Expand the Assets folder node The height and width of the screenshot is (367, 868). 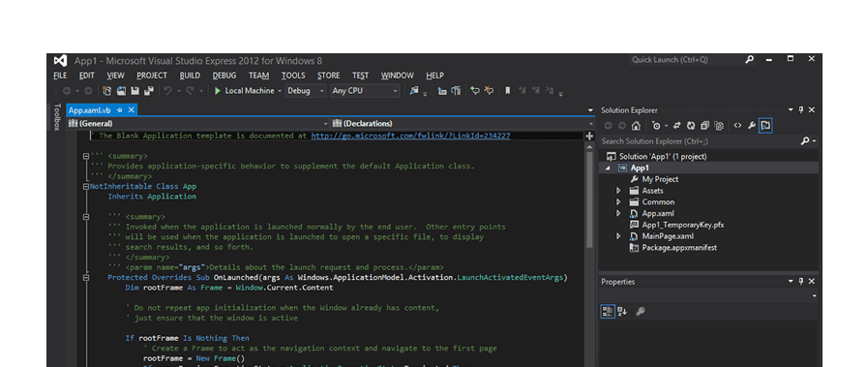pyautogui.click(x=619, y=191)
